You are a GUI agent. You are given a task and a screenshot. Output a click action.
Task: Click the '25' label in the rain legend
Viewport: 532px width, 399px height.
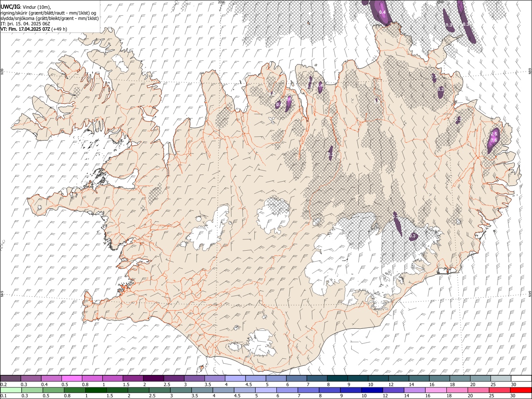pyautogui.click(x=492, y=396)
